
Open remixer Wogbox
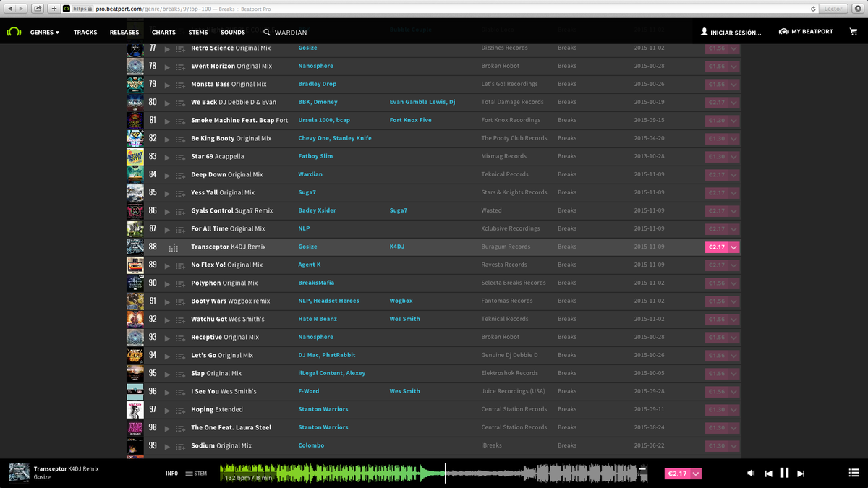point(401,301)
